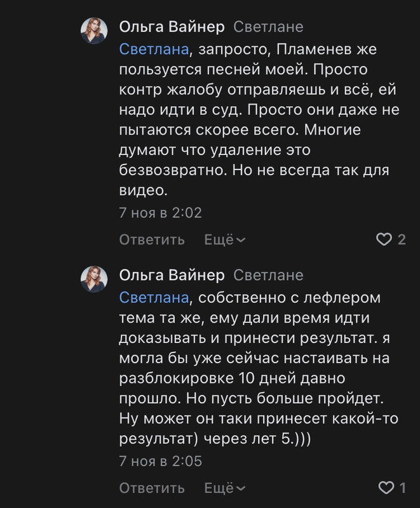Expand the Ещё menu under the second comment
The height and width of the screenshot is (508, 420).
[x=225, y=488]
